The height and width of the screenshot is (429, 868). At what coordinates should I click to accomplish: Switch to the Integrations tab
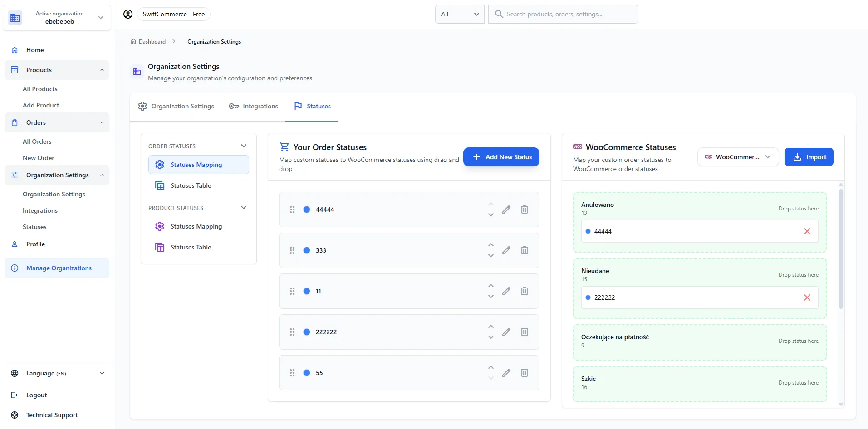[x=253, y=106]
